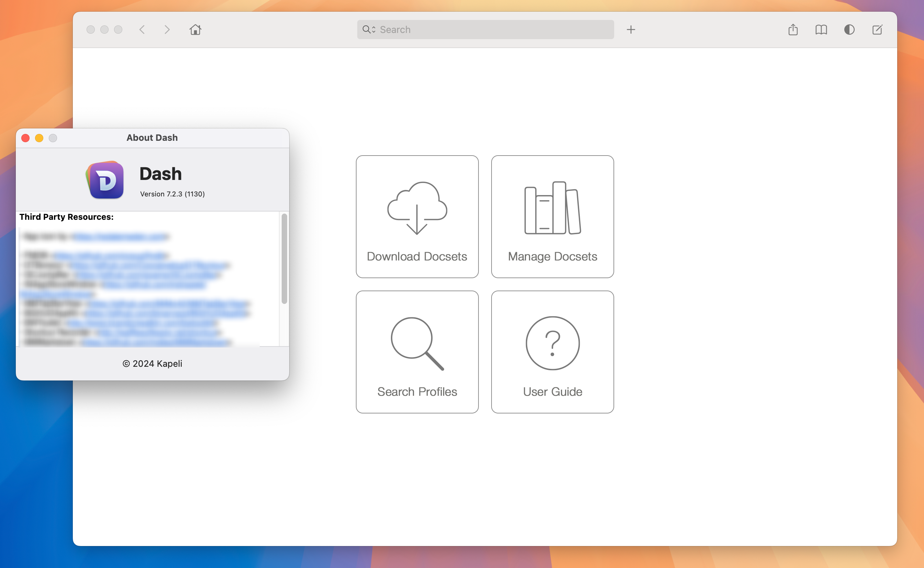Click the sidebar/bookmarks icon

tap(820, 29)
